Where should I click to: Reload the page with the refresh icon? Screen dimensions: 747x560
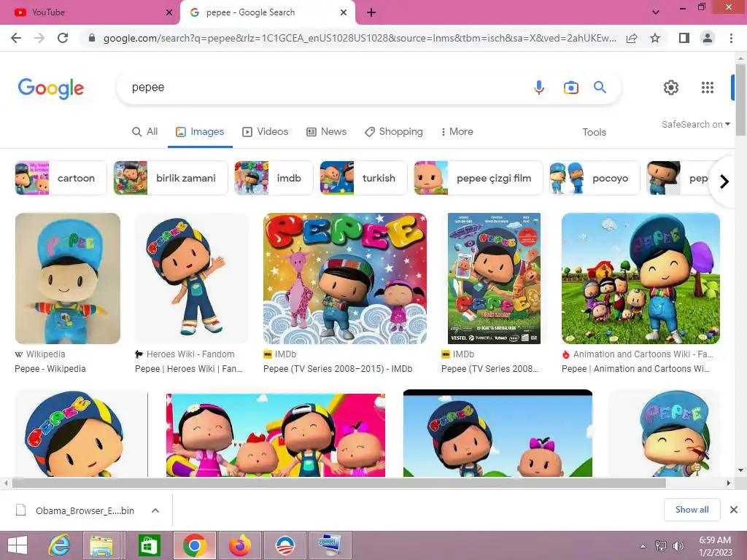(x=63, y=38)
